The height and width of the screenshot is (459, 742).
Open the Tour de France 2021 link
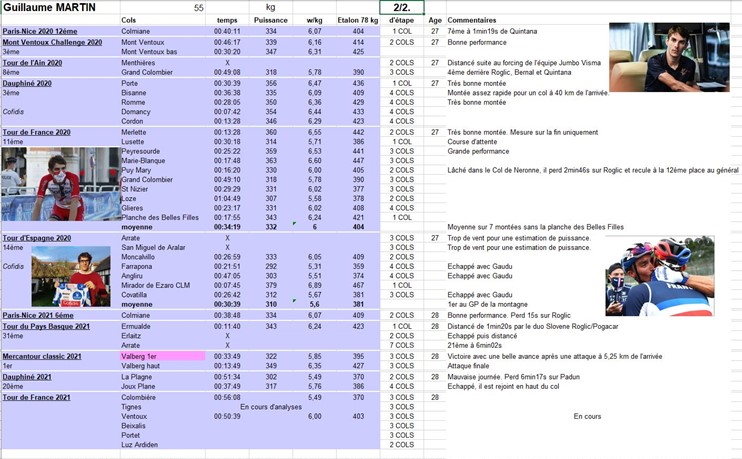(x=36, y=397)
